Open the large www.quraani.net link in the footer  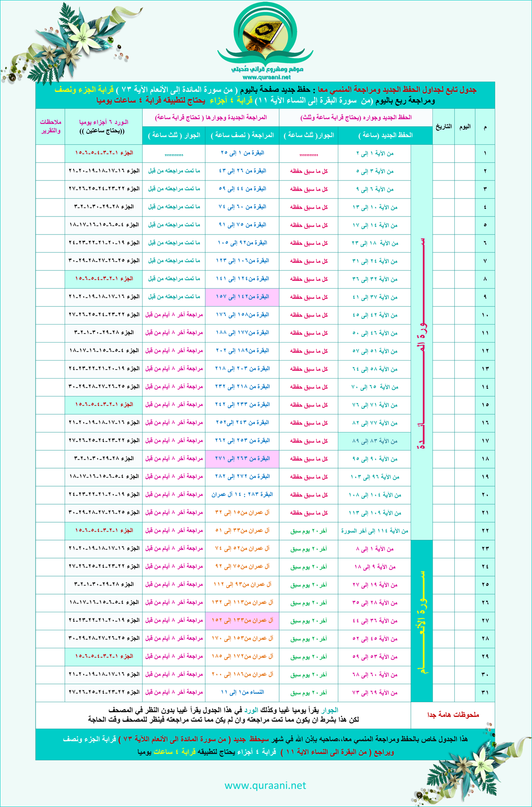click(265, 785)
